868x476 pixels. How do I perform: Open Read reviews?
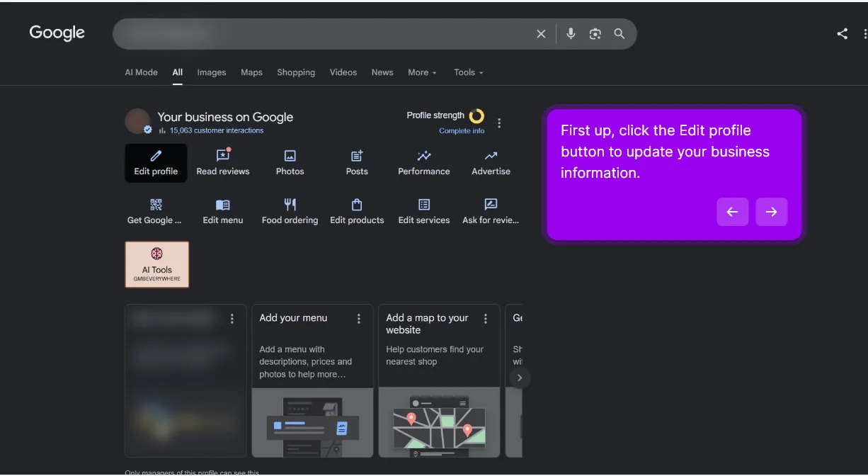223,163
